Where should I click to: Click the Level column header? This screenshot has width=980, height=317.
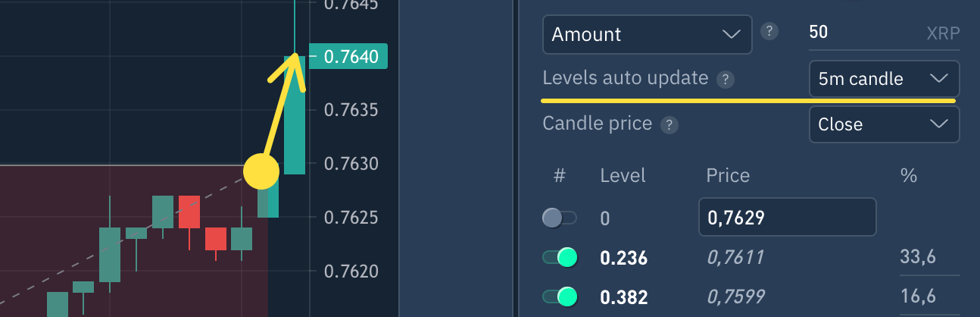pyautogui.click(x=623, y=176)
